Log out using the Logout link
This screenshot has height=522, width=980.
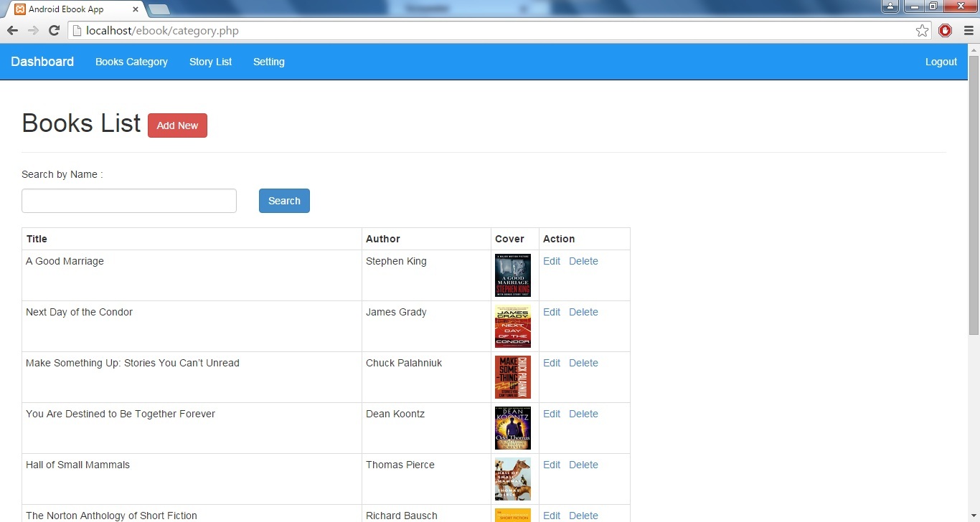click(941, 62)
